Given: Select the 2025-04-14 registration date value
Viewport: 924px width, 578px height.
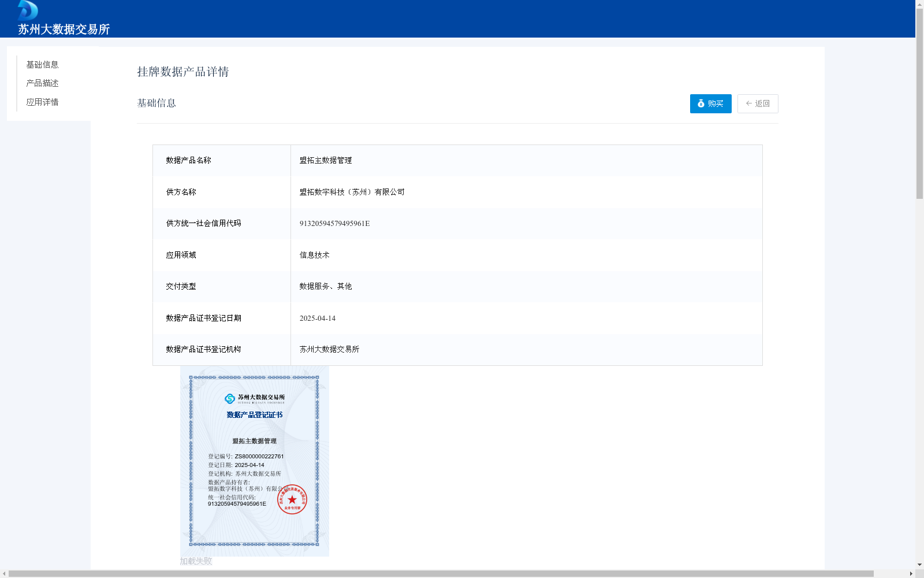Looking at the screenshot, I should tap(318, 318).
